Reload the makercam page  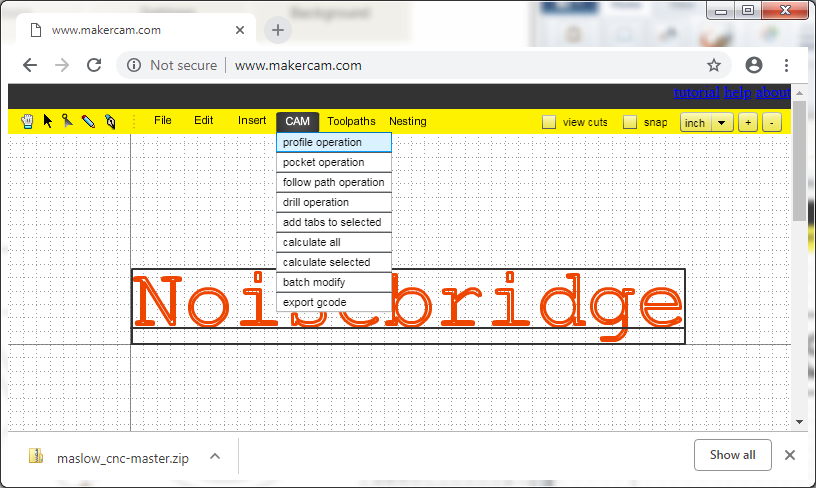coord(94,65)
